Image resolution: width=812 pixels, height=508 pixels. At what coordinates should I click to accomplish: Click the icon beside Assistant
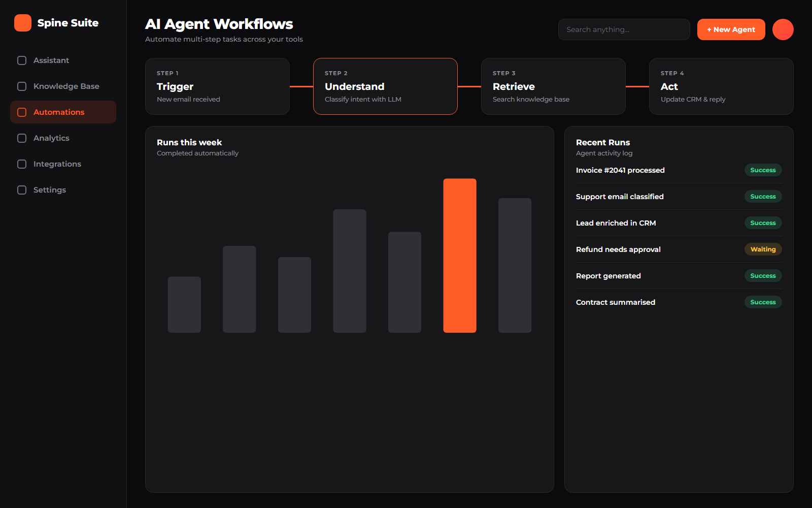[x=22, y=60]
